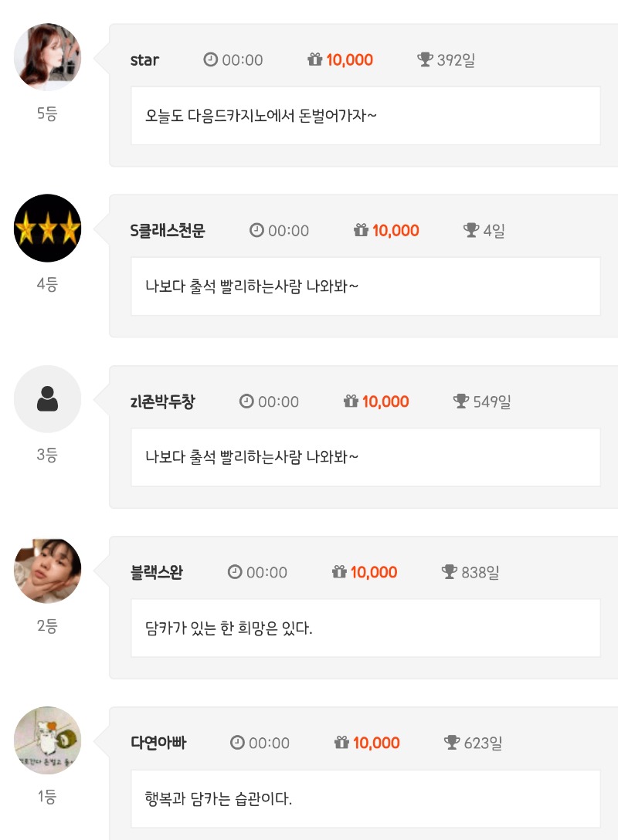Open the username link "다연아빠"
The image size is (618, 840).
158,743
